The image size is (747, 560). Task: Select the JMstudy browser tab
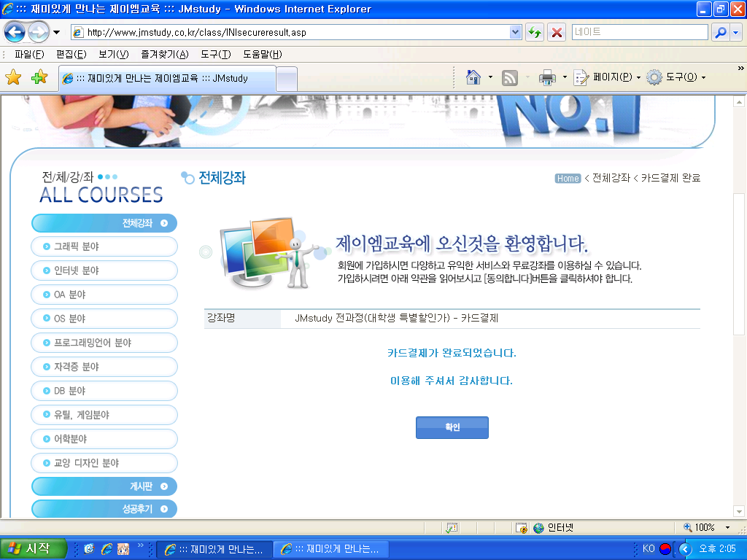pyautogui.click(x=168, y=79)
